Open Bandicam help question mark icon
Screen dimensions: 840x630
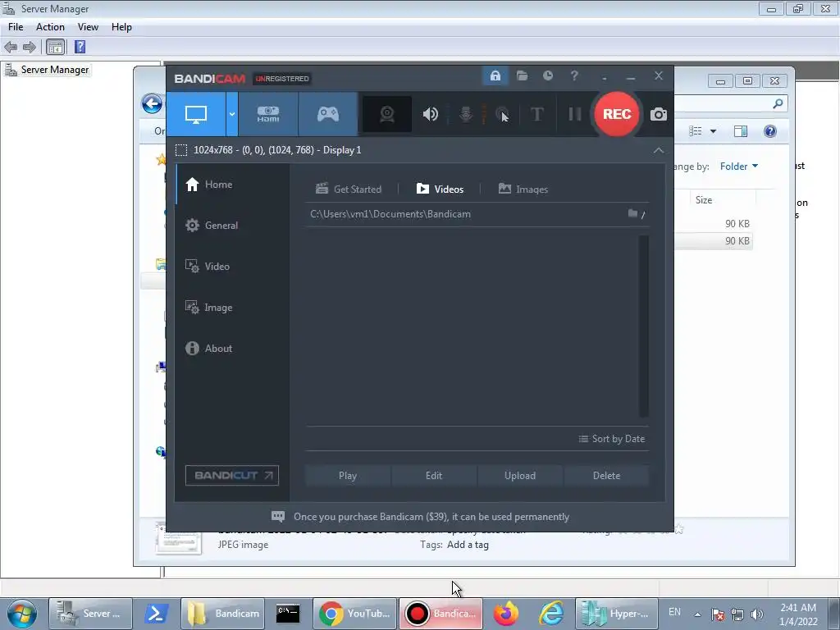(574, 76)
